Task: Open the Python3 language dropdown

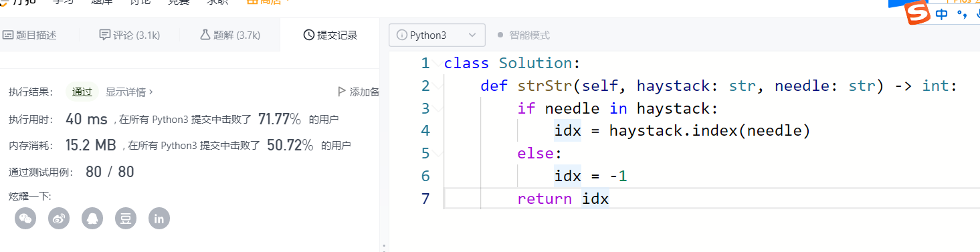Action: tap(437, 35)
